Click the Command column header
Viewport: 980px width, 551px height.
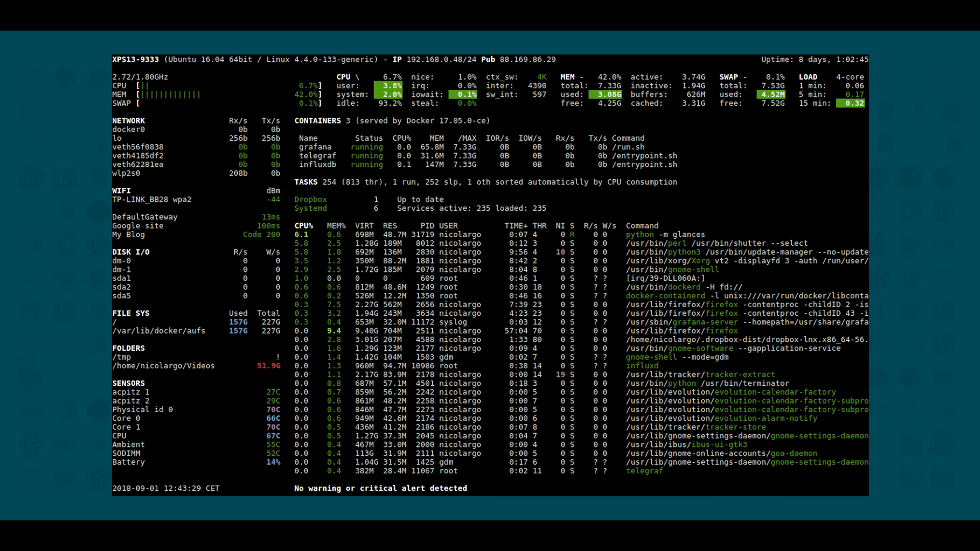[642, 226]
